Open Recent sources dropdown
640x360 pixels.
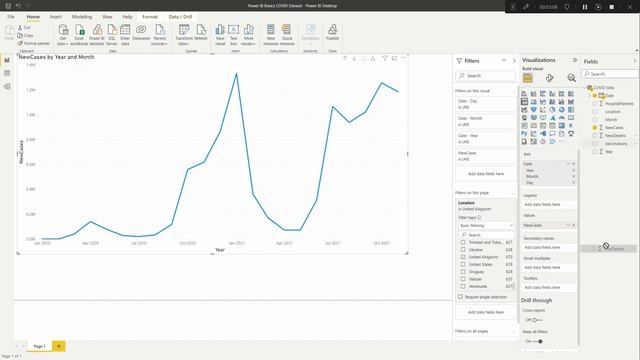(x=160, y=35)
